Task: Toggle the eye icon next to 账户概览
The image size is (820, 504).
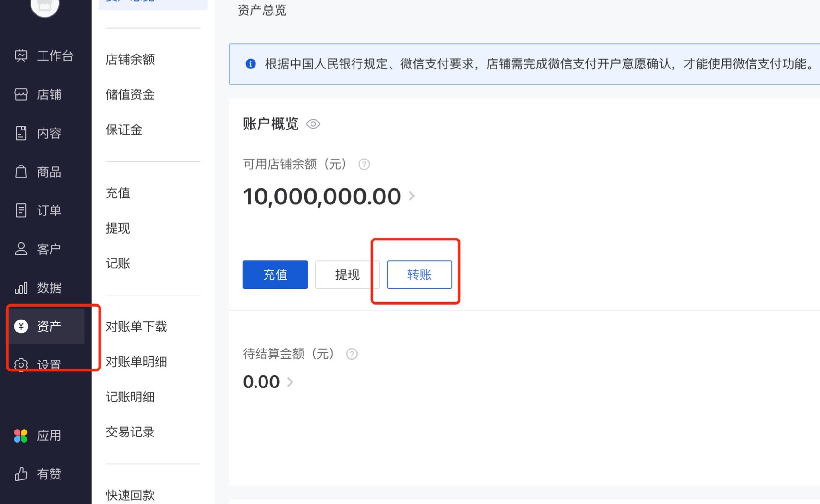Action: [x=313, y=124]
